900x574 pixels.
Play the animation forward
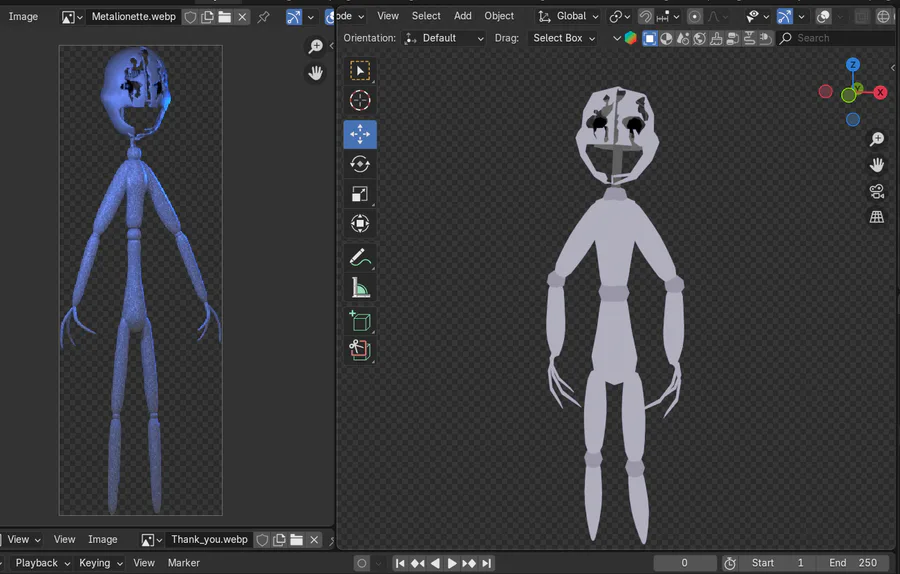pos(452,563)
